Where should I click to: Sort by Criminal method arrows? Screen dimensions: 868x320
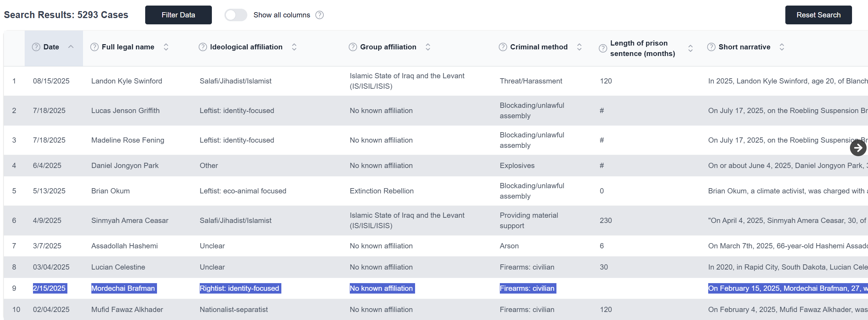pos(579,47)
